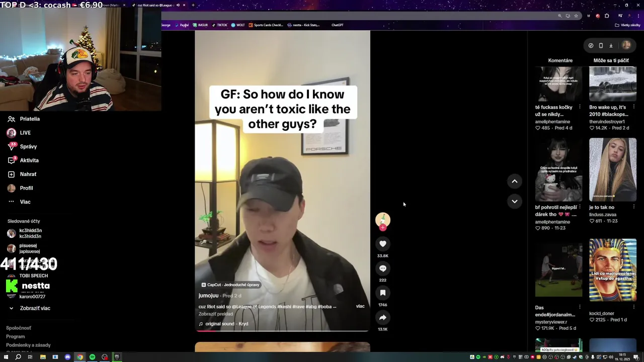
Task: Expand the caption with 'viac'
Action: 360,306
